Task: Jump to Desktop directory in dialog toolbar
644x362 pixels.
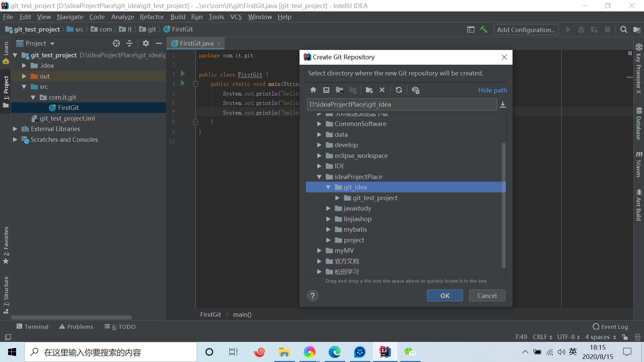Action: coord(326,90)
